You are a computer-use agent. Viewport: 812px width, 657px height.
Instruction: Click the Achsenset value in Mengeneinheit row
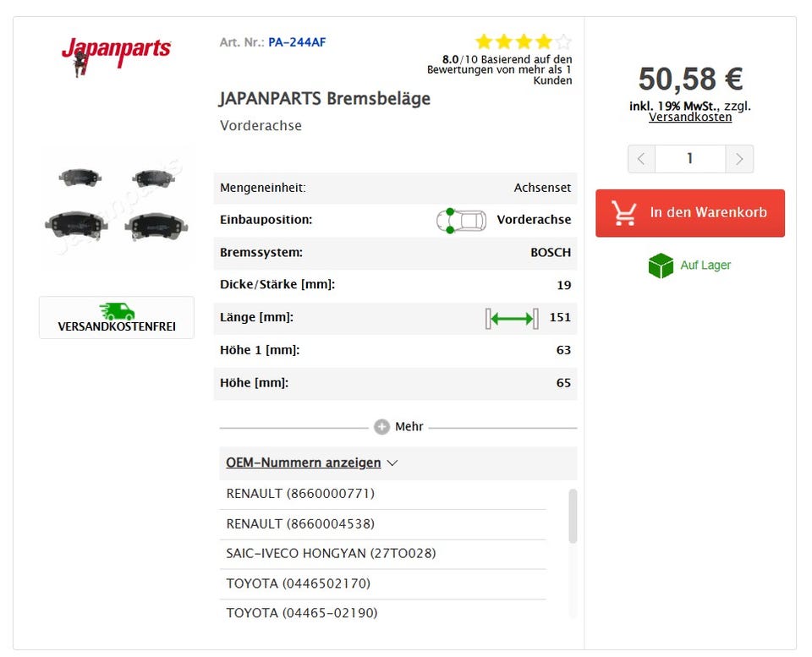coord(542,188)
